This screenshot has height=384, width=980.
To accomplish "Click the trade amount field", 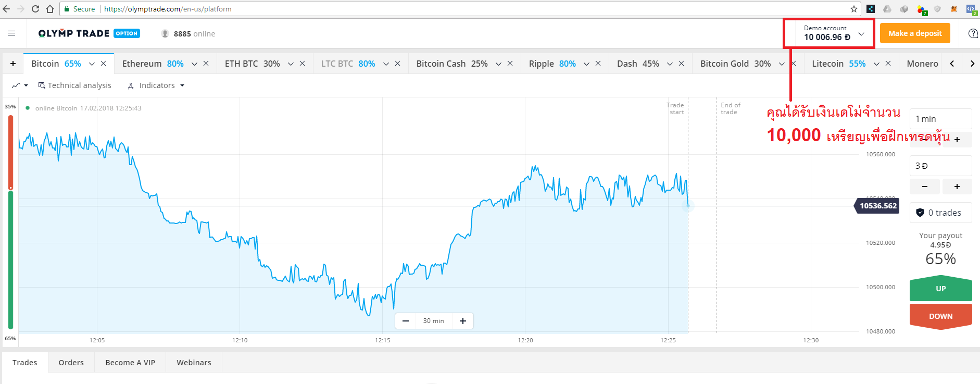I will (x=940, y=166).
